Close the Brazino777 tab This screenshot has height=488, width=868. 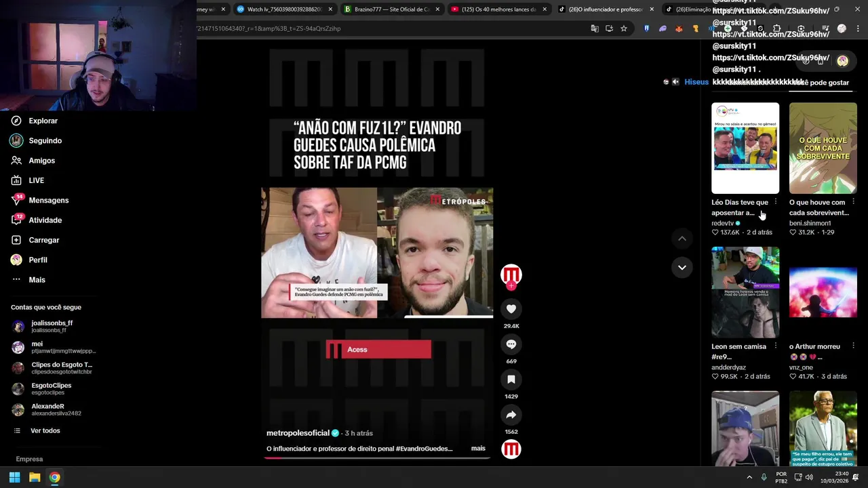437,9
